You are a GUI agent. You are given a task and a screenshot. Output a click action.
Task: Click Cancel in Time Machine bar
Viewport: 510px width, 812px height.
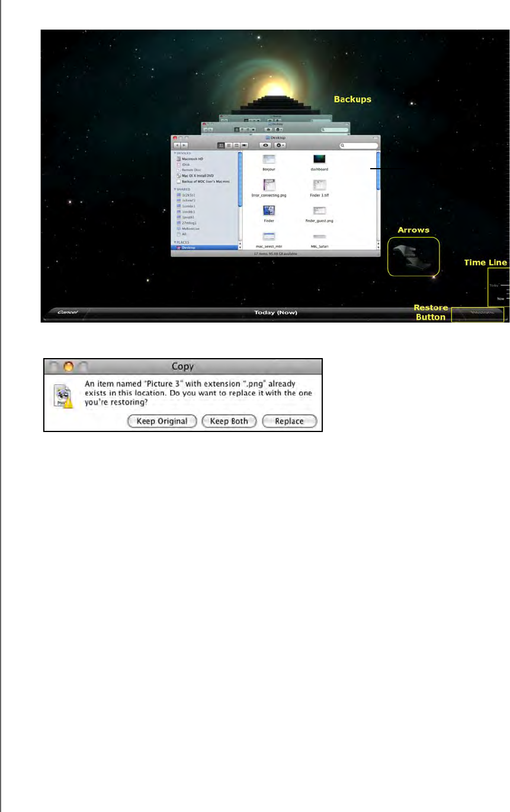[66, 312]
